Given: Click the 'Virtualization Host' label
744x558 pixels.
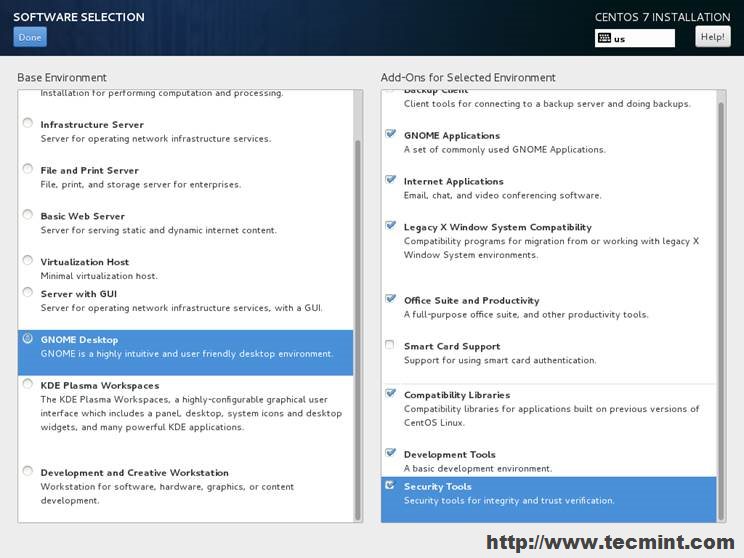Looking at the screenshot, I should (84, 262).
